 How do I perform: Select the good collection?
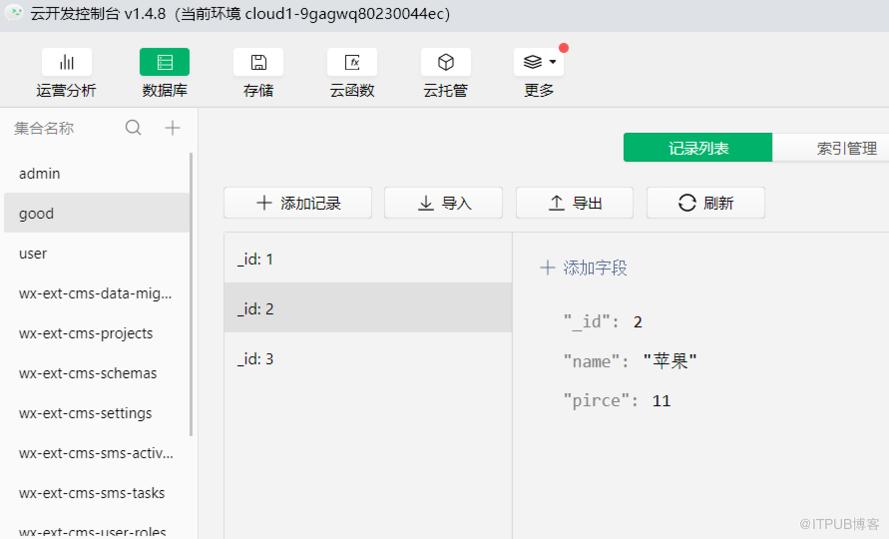96,213
